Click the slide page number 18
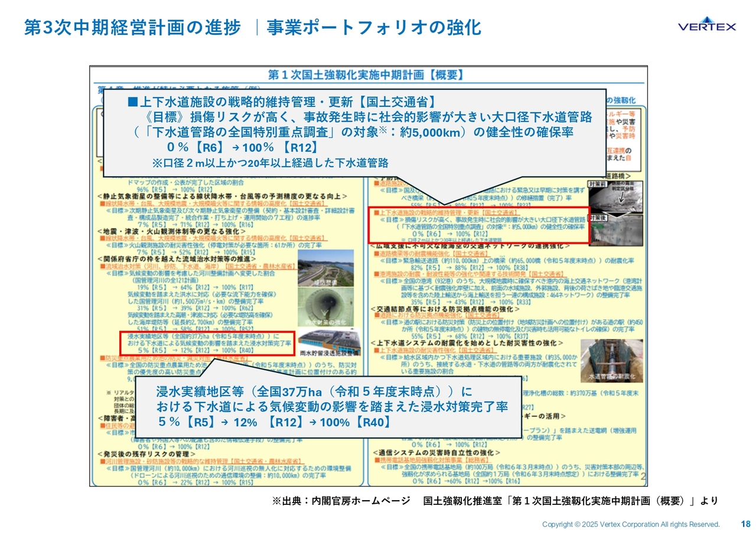Image resolution: width=756 pixels, height=535 pixels. 745,524
